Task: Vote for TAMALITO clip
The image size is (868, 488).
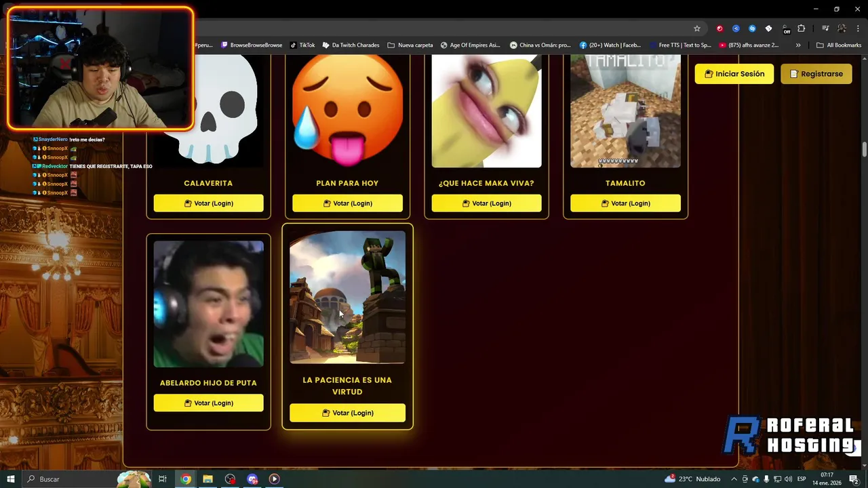Action: (x=625, y=203)
